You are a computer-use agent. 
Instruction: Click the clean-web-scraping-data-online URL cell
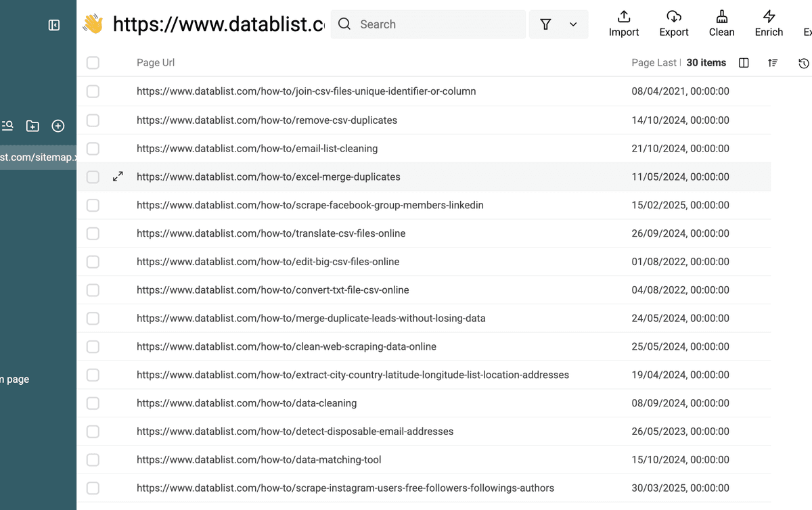coord(286,347)
